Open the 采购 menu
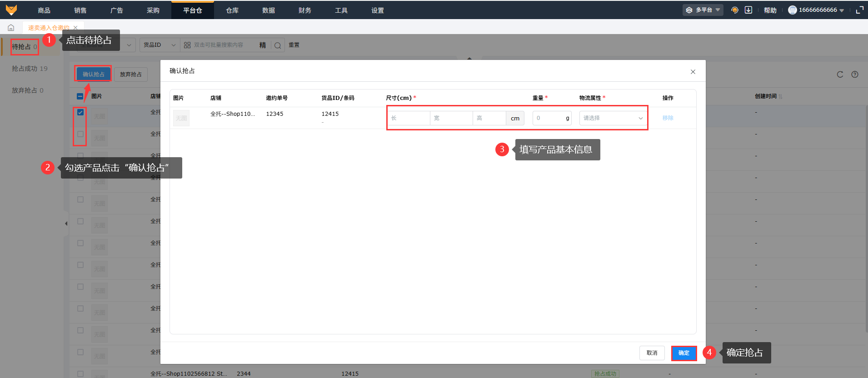Screen dimensions: 868x378 pyautogui.click(x=153, y=10)
